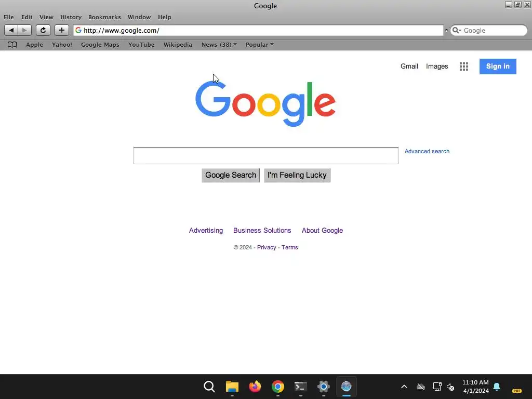
Task: Open the History menu
Action: (x=71, y=17)
